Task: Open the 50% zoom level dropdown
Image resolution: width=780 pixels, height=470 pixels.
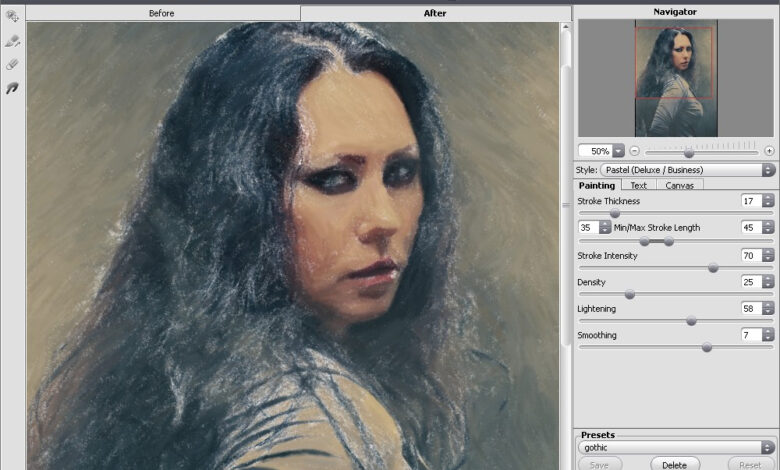Action: 618,151
